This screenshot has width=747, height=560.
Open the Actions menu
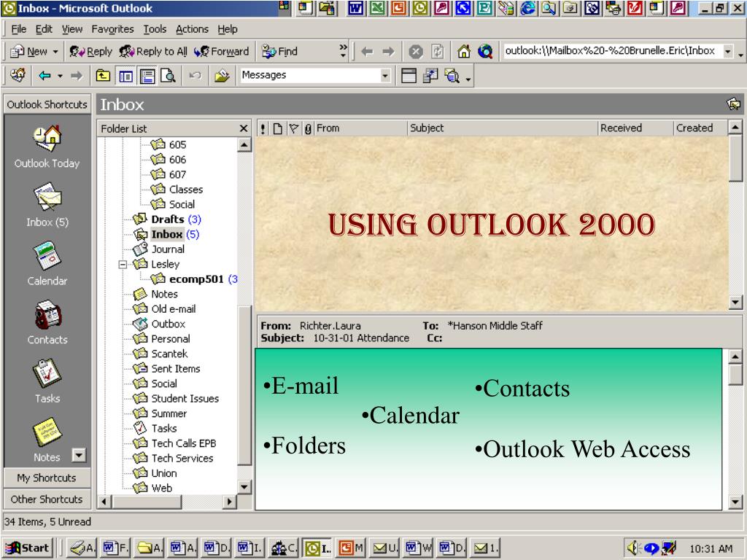pos(192,29)
